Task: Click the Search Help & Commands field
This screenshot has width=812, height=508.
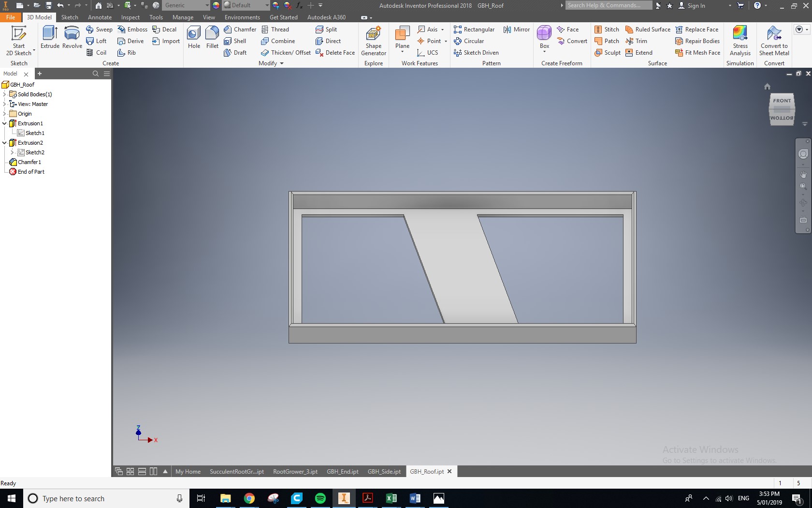Action: (609, 5)
